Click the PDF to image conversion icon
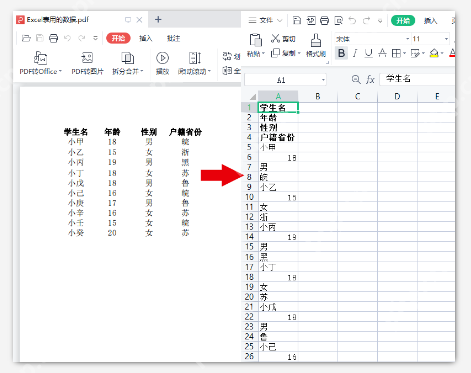Screen dimensions: 471x373 pos(87,58)
